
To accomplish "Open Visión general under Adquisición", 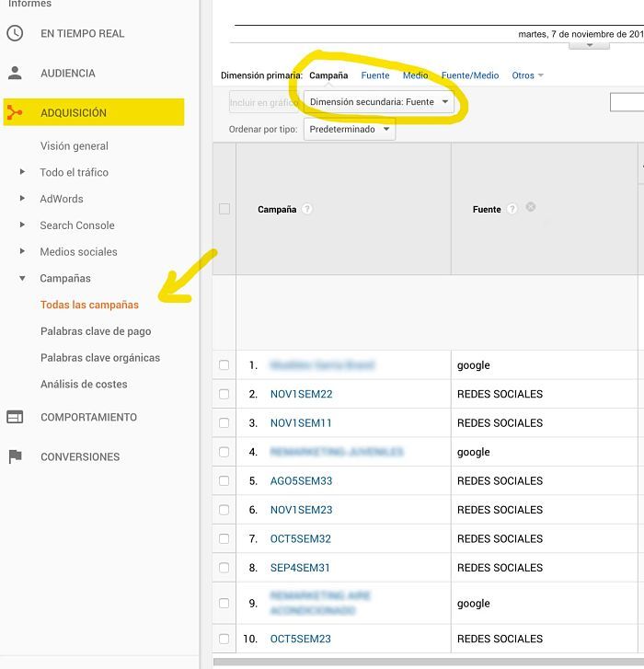I will tap(75, 146).
